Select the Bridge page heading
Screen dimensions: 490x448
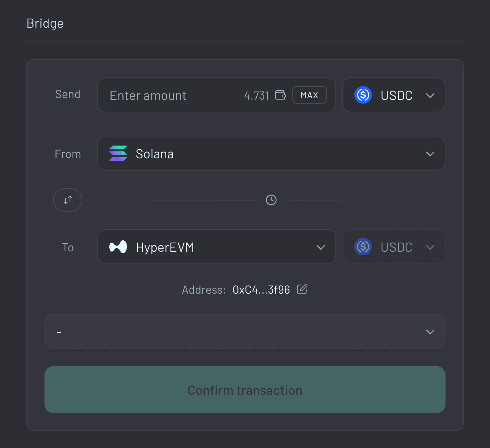coord(45,23)
